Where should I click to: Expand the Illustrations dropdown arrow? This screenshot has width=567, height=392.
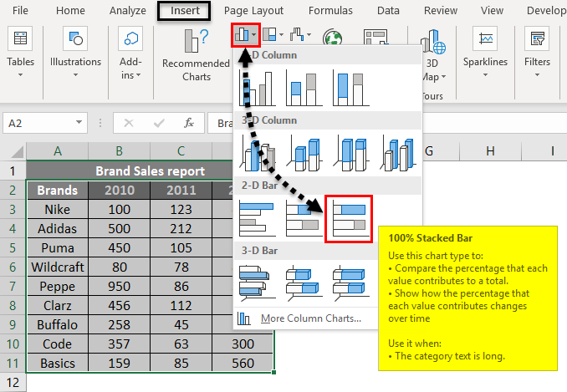coord(75,75)
